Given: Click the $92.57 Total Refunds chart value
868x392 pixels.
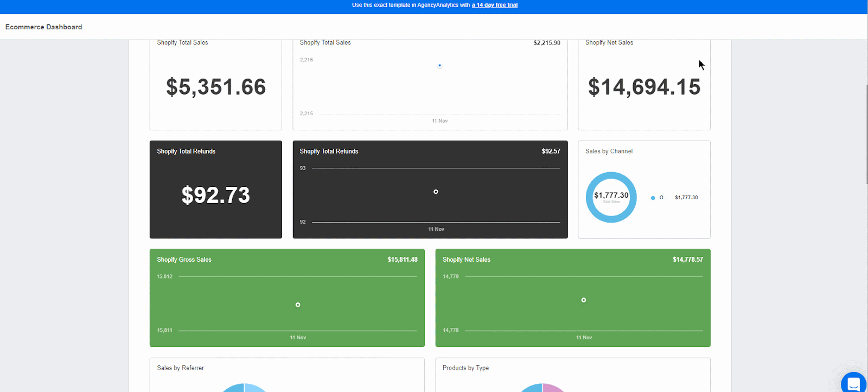Looking at the screenshot, I should click(x=551, y=151).
